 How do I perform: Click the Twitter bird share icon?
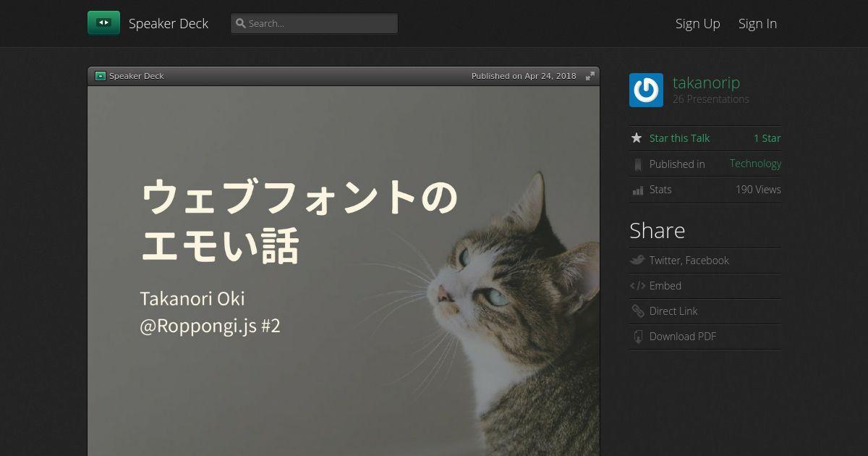tap(637, 261)
